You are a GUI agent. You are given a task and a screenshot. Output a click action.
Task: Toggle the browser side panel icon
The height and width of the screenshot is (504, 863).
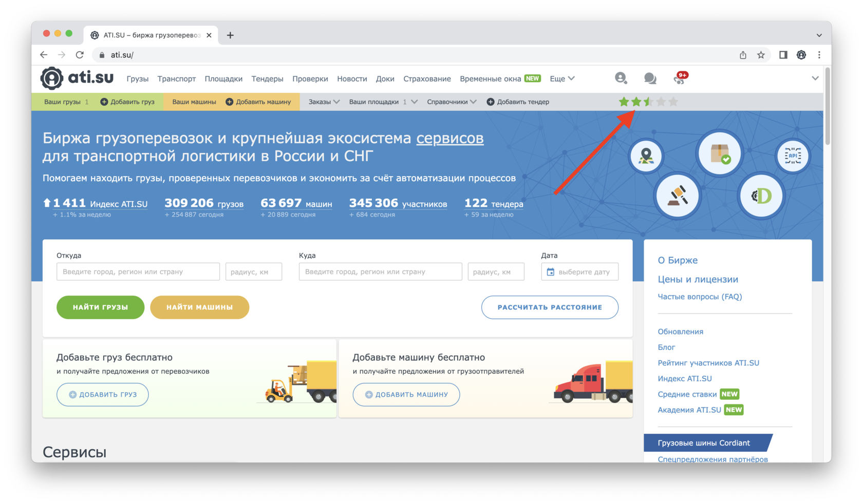[x=783, y=54]
